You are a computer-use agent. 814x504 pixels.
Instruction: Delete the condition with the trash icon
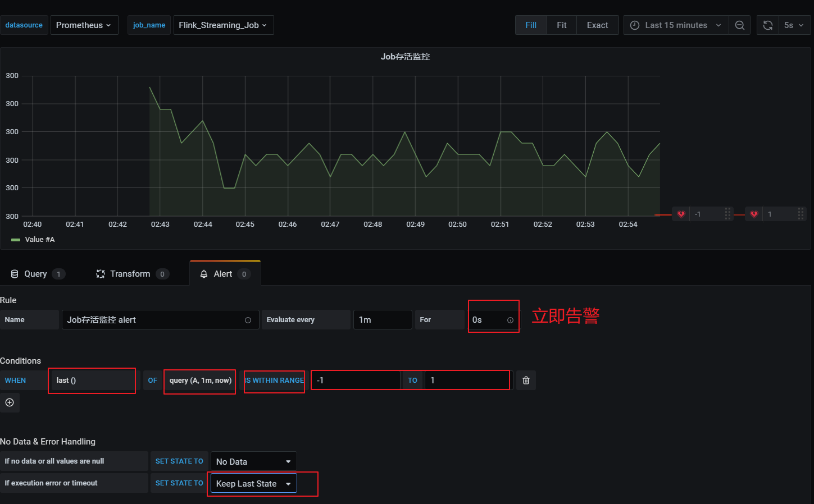click(x=526, y=381)
